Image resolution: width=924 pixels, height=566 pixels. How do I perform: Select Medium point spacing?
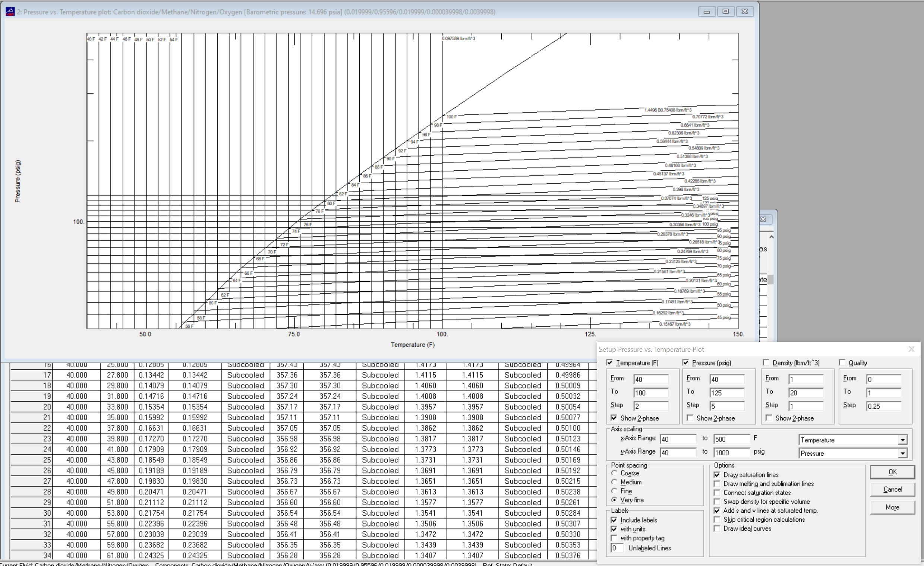pos(614,482)
